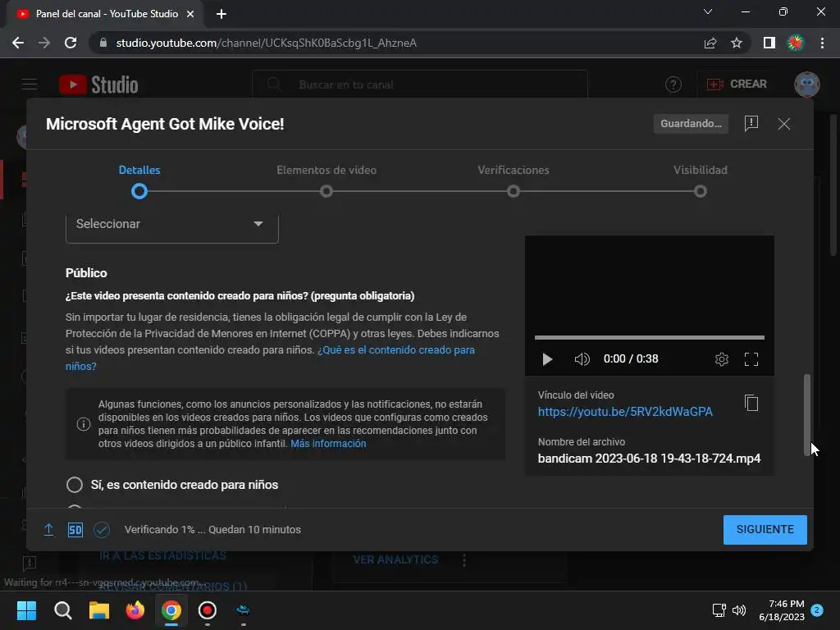Open the account avatar menu
840x630 pixels.
(807, 84)
